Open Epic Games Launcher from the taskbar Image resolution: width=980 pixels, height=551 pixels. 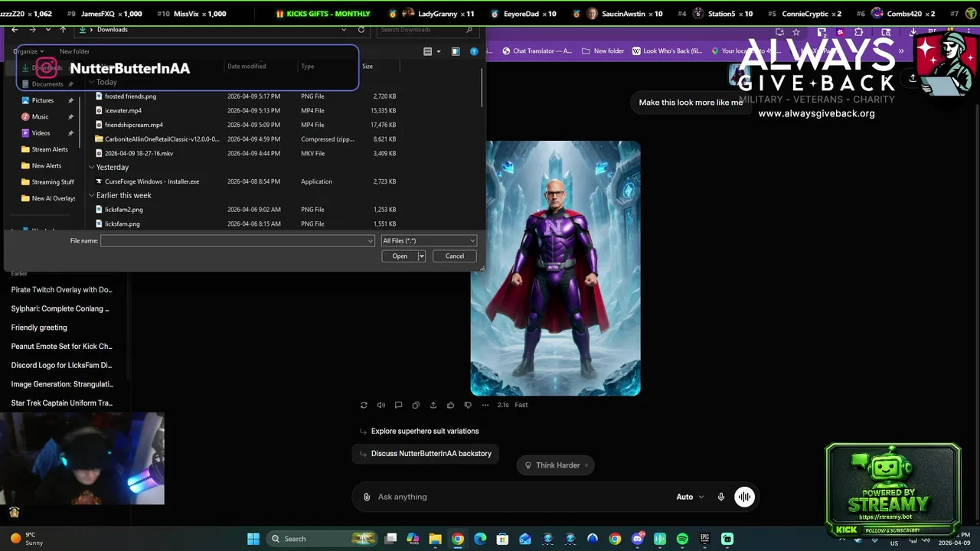704,539
